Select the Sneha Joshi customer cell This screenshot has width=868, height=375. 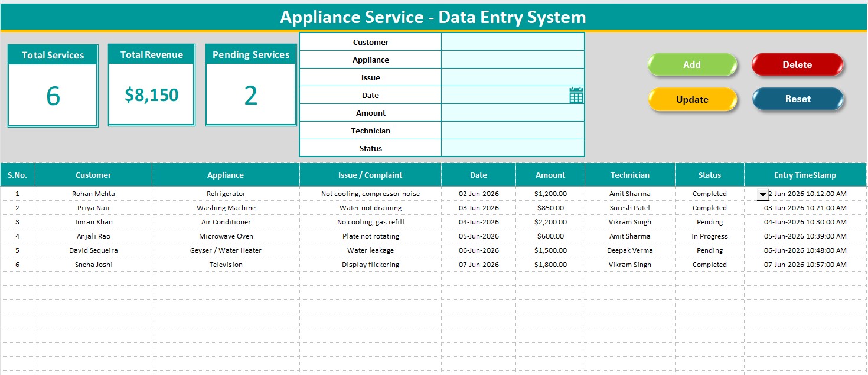click(93, 265)
